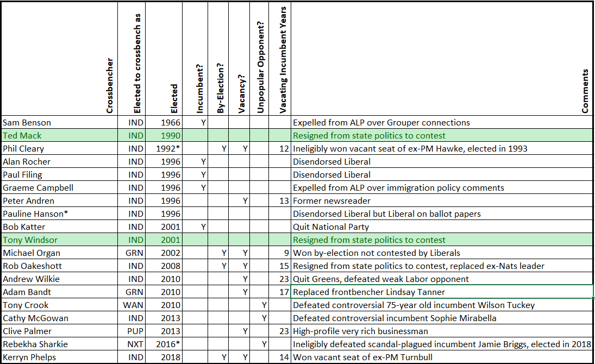Select Michael Organ's GRN party cell

(x=131, y=253)
